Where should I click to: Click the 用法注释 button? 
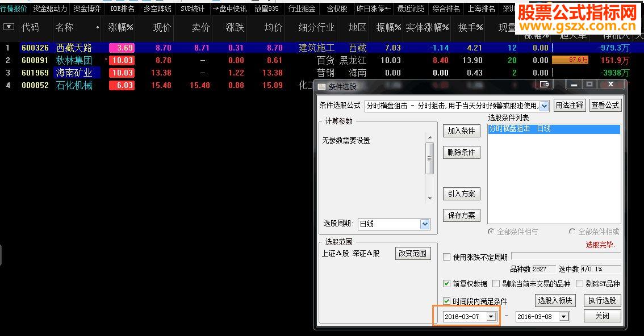(569, 105)
